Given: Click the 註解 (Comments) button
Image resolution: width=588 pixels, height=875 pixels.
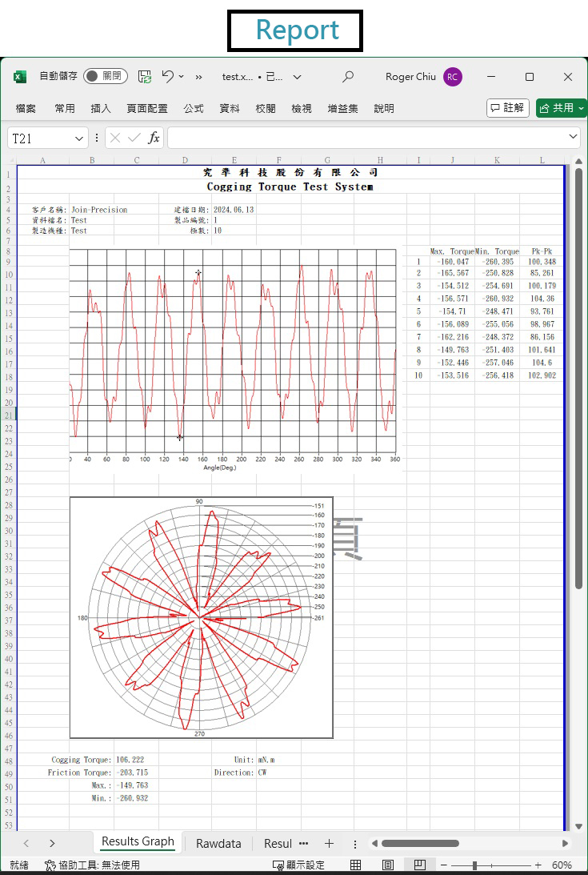Looking at the screenshot, I should click(x=508, y=108).
